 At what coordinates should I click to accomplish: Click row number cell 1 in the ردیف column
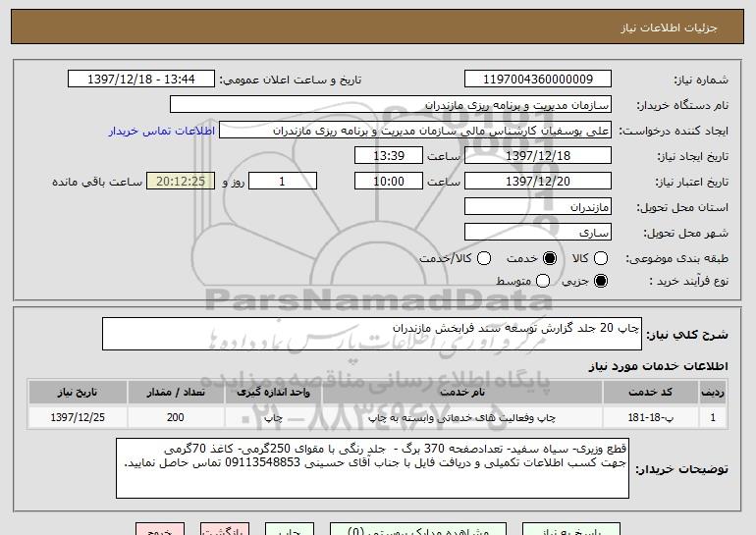click(x=713, y=417)
